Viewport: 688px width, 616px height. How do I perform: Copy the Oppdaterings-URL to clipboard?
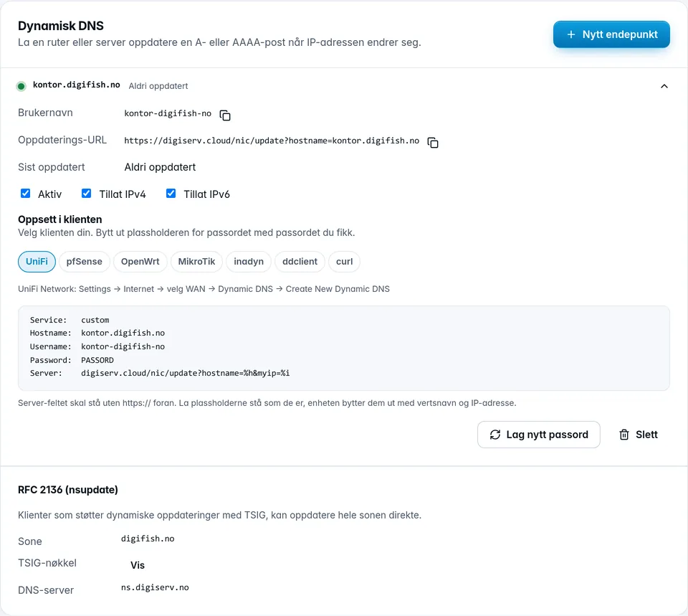(x=433, y=143)
